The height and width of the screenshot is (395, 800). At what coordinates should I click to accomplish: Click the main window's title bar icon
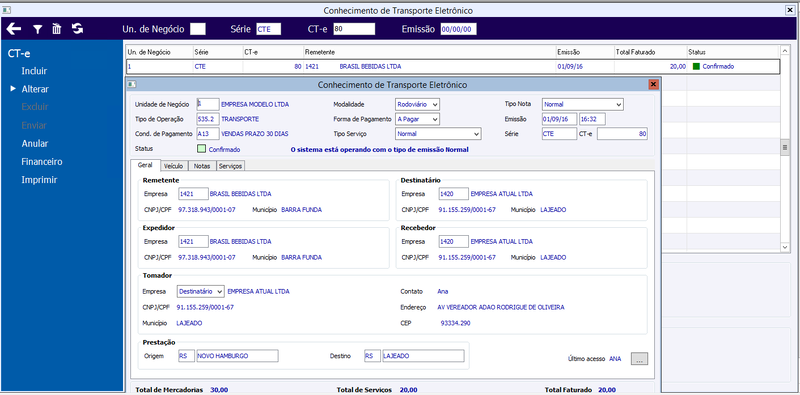pos(5,10)
